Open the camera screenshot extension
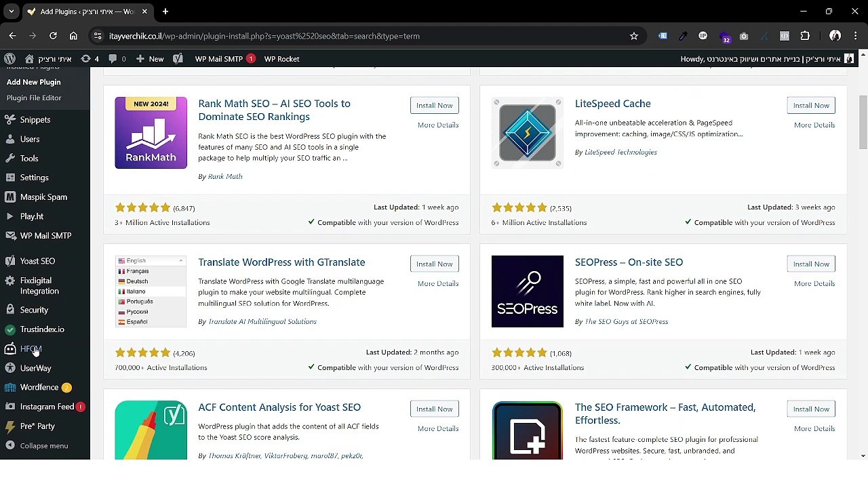Viewport: 868px width, 488px height. (744, 36)
